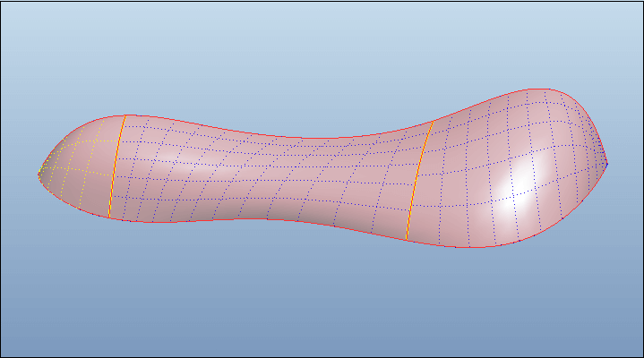Image resolution: width=644 pixels, height=358 pixels.
Task: Pick the left end patch with yellow mesh
Action: click(80, 166)
